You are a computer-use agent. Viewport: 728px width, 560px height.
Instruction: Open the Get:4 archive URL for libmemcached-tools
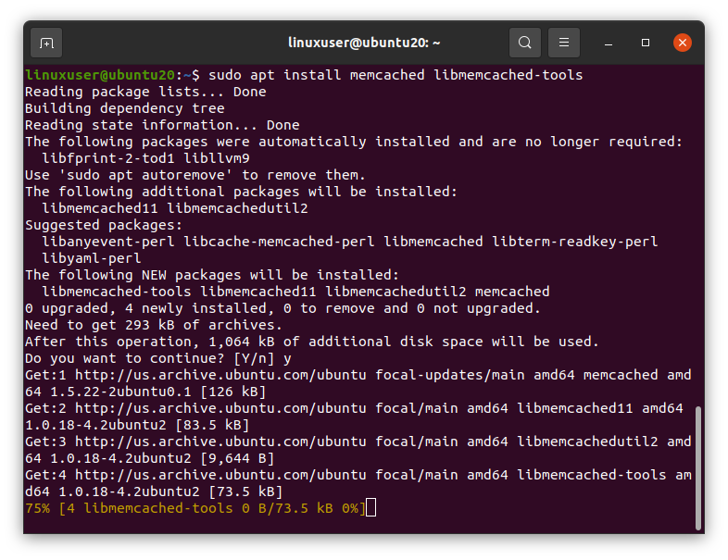(220, 475)
